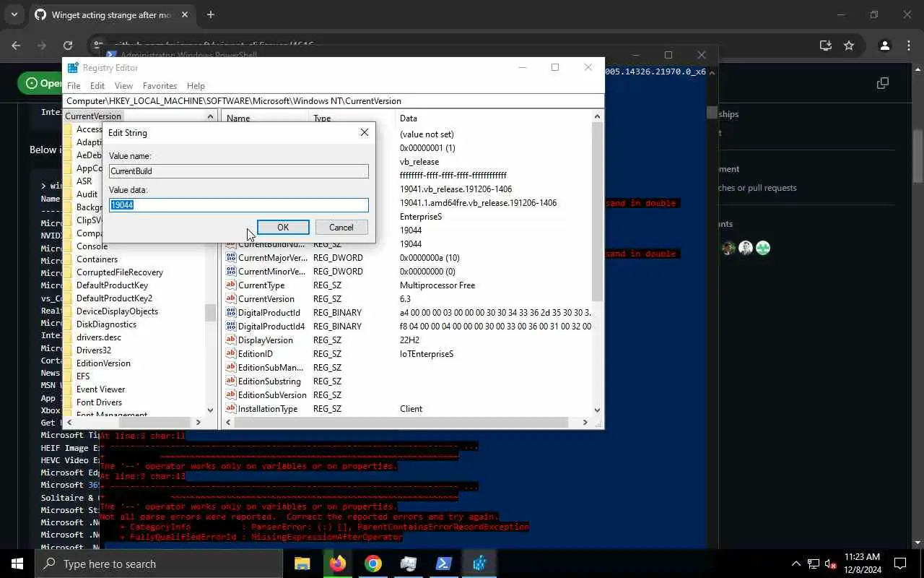
Task: Click the Registry Editor taskbar icon
Action: pyautogui.click(x=479, y=564)
